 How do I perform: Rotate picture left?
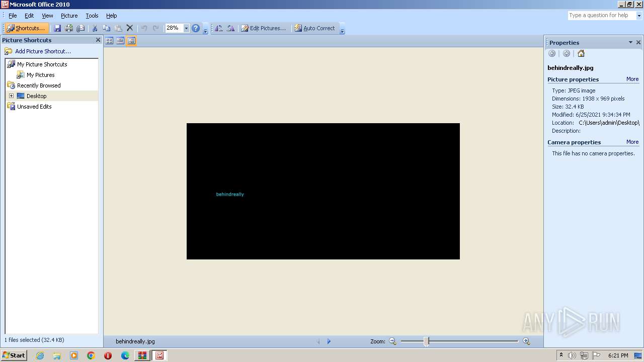(x=219, y=28)
